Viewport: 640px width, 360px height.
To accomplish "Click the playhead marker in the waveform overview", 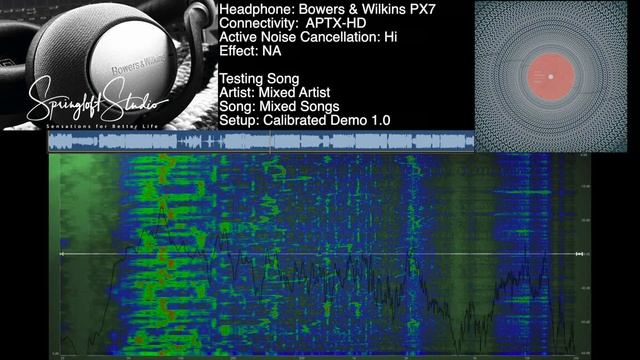I will point(271,142).
